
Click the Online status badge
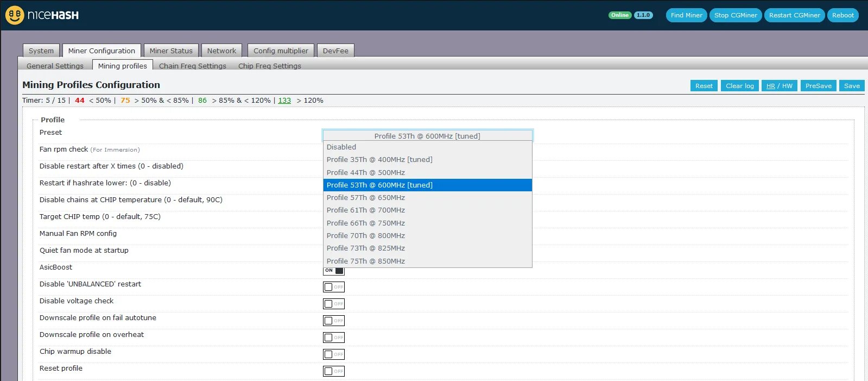620,15
